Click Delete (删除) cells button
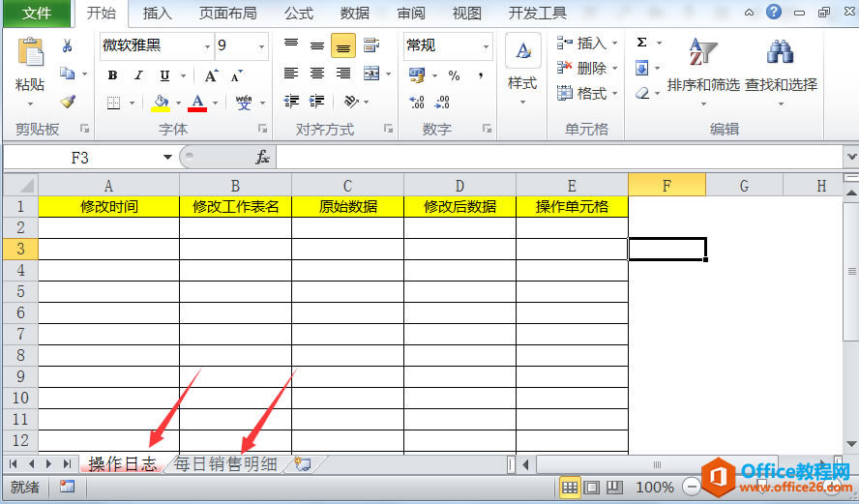This screenshot has width=859, height=504. tap(587, 69)
